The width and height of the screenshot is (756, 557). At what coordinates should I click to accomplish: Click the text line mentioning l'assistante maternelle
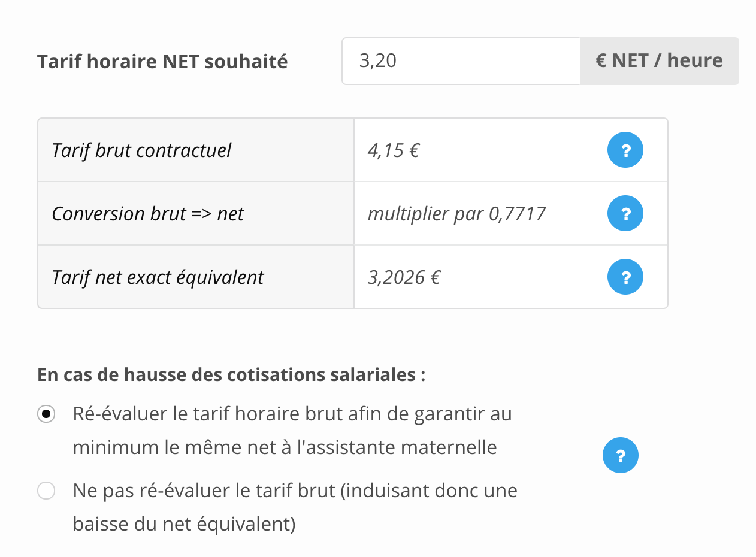tap(285, 447)
